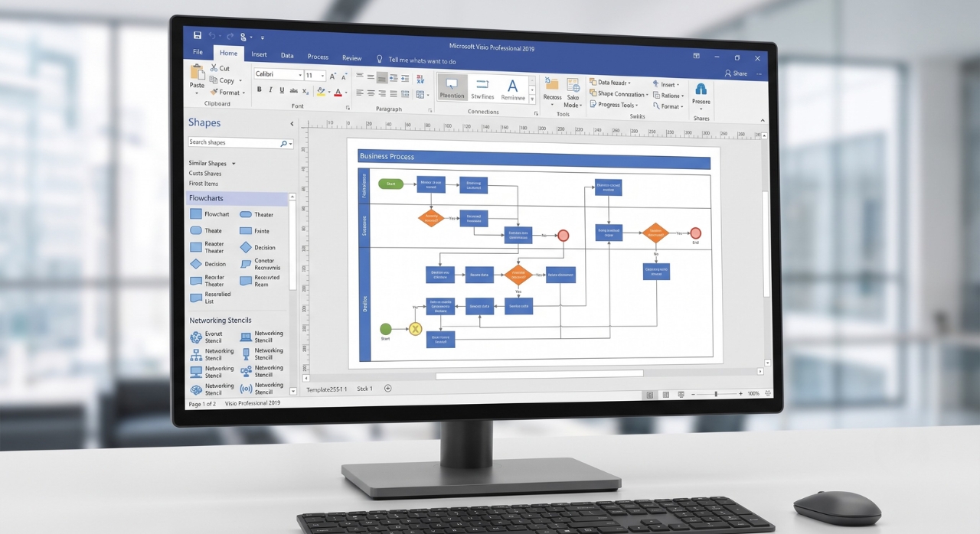Viewport: 980px width, 534px height.
Task: Open the Insert dropdown in Swilts group
Action: pyautogui.click(x=665, y=84)
